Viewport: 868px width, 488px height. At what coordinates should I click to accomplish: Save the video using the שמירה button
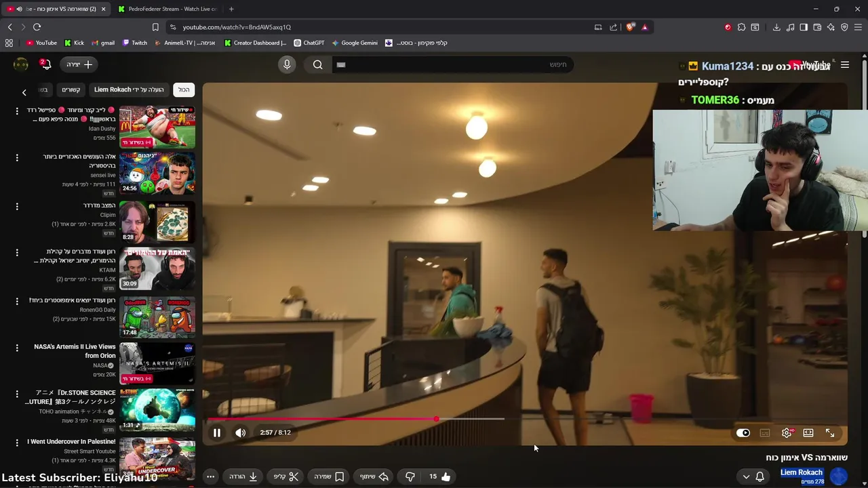[x=330, y=476]
